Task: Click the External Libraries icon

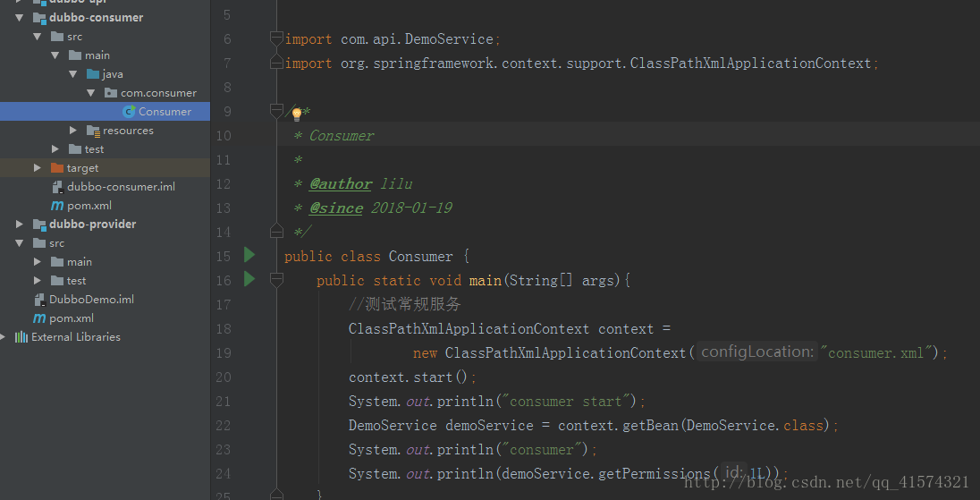Action: pyautogui.click(x=21, y=336)
